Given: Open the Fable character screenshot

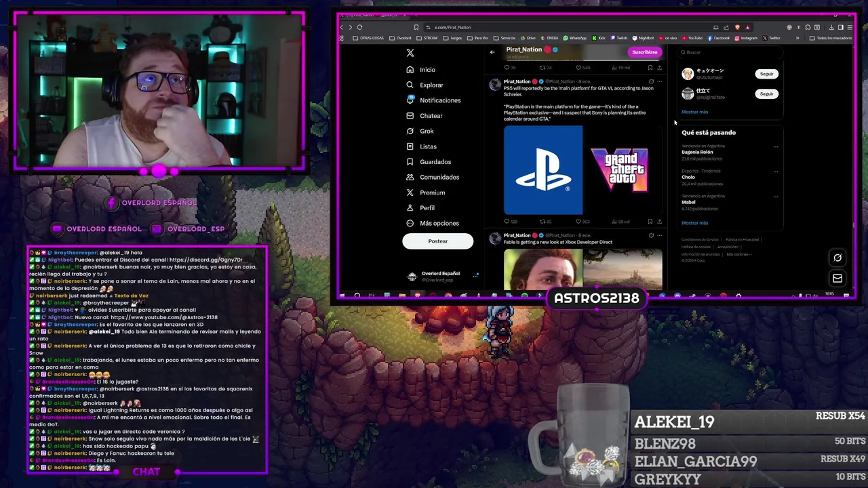Looking at the screenshot, I should point(543,270).
